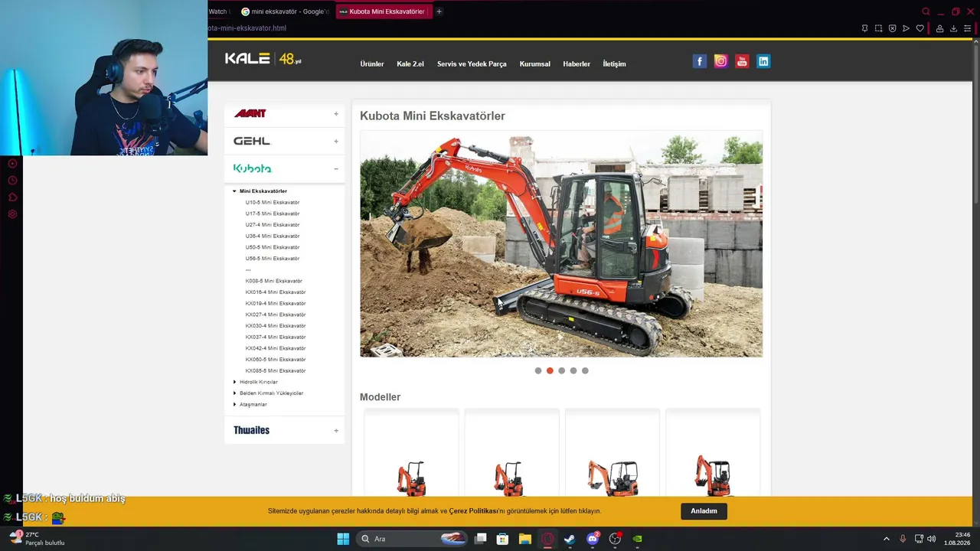The height and width of the screenshot is (551, 980).
Task: Click the browser address bar URL
Action: [x=247, y=28]
